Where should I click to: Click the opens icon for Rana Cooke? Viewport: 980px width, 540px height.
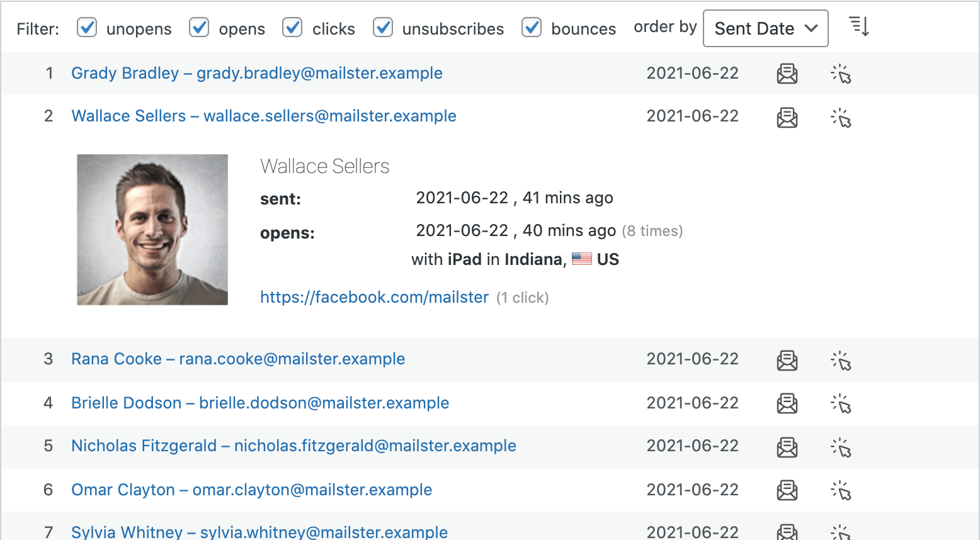(787, 360)
